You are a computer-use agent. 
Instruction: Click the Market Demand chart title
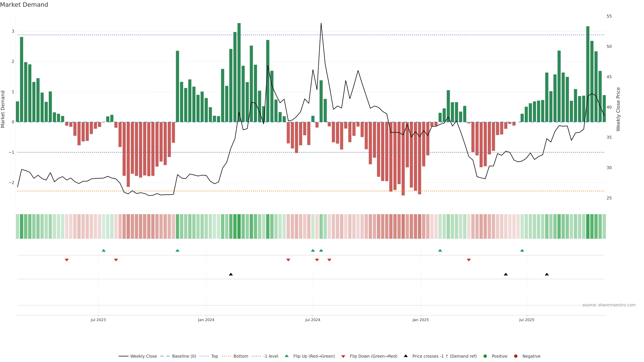point(24,5)
